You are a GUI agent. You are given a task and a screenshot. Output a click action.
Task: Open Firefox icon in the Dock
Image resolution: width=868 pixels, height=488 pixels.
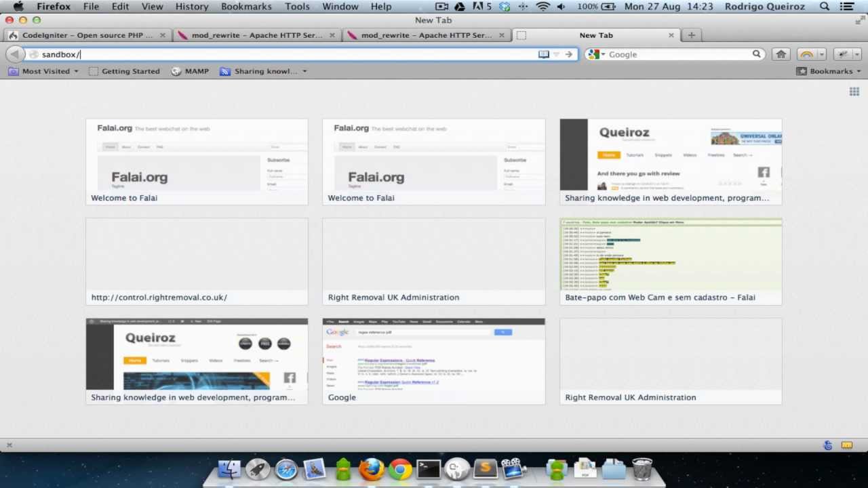tap(372, 469)
